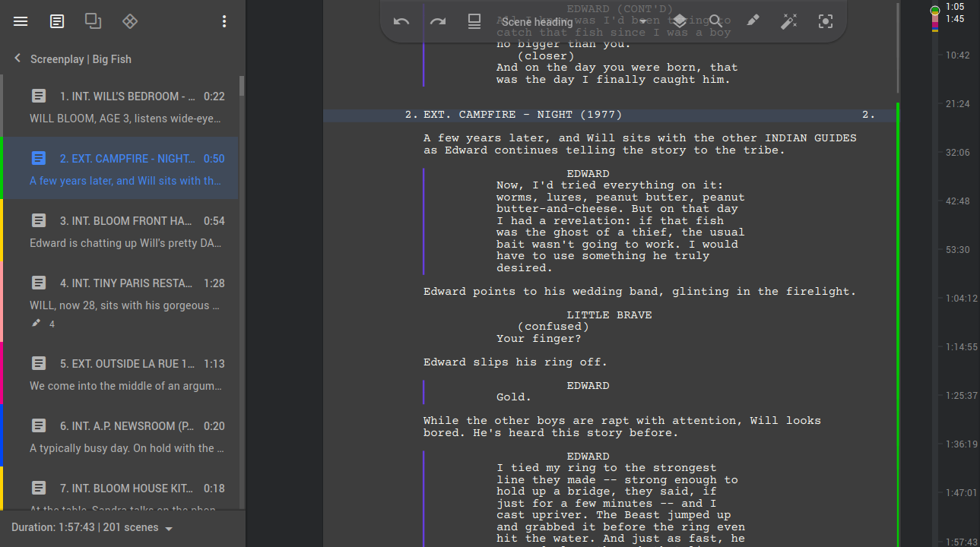This screenshot has height=547, width=980.
Task: Select scene 3 INT. BLOOM FRONT HALL
Action: (121, 230)
